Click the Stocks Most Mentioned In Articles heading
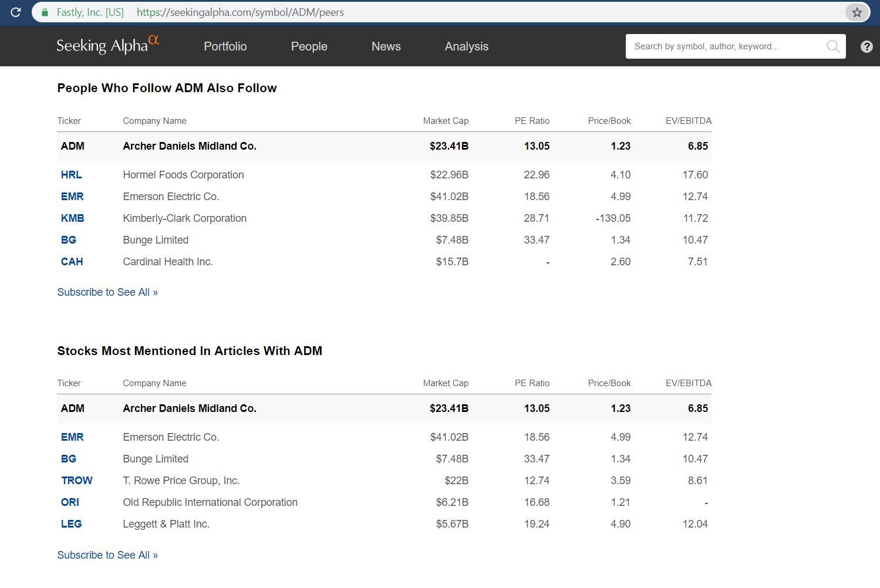This screenshot has height=588, width=880. (x=190, y=351)
